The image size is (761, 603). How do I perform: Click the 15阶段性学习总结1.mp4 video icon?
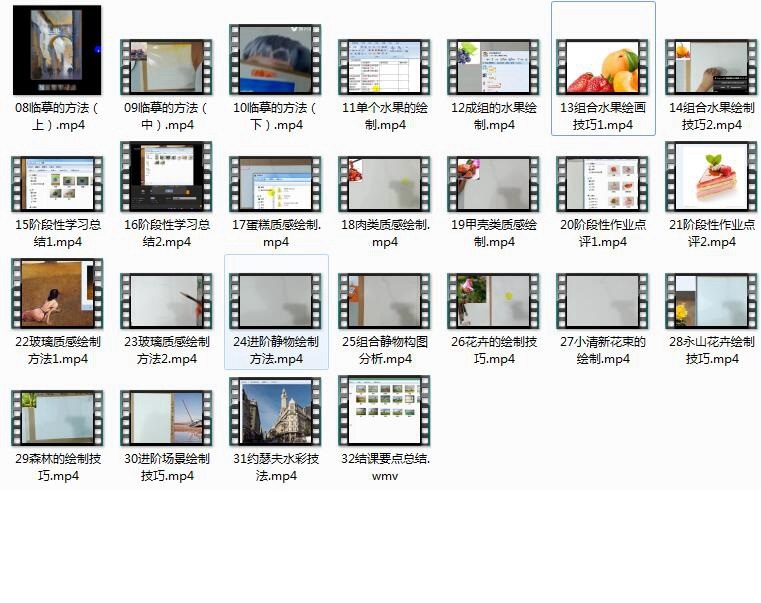[57, 184]
